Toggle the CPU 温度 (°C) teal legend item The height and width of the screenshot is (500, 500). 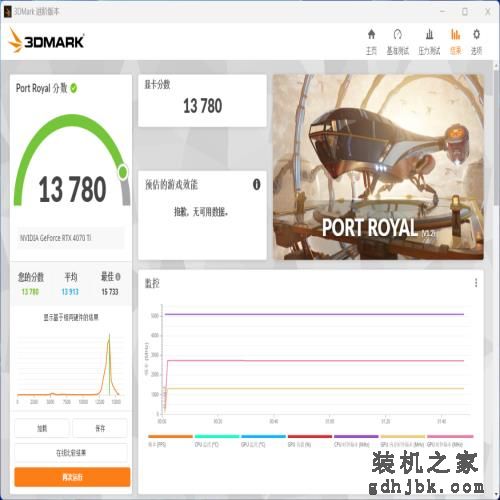(x=217, y=441)
